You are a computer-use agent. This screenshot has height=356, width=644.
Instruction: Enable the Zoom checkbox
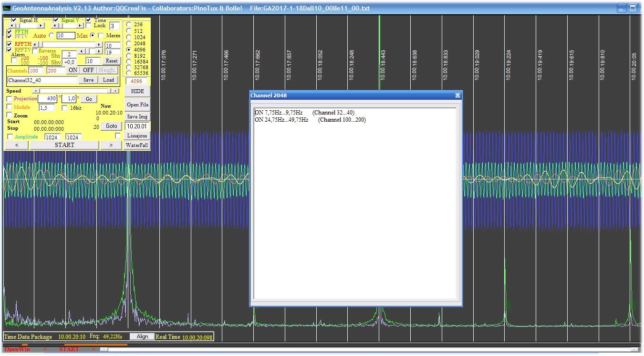[x=10, y=115]
